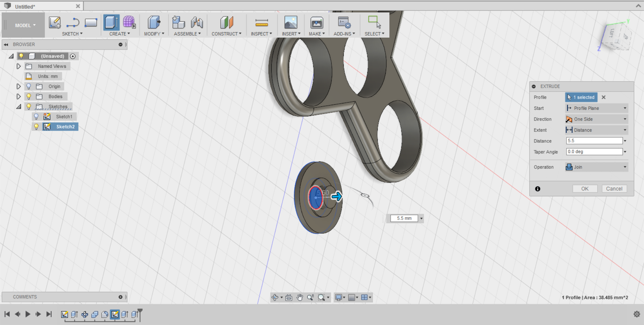
Task: Open dropdown arrow beside 5.5 mm field
Action: point(421,219)
